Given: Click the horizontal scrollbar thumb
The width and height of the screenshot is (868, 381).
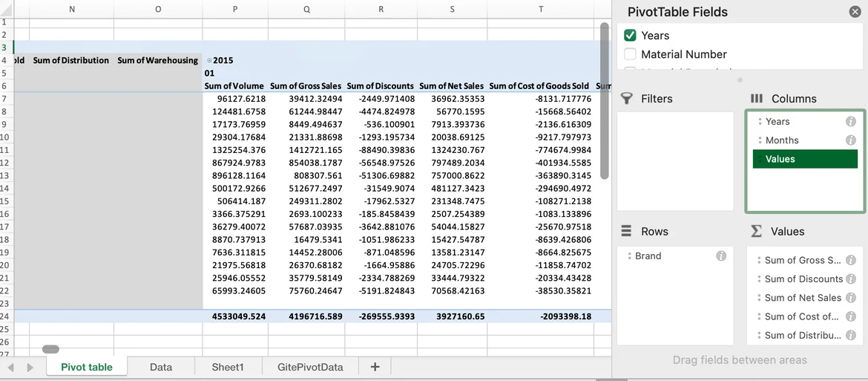Looking at the screenshot, I should (x=50, y=349).
